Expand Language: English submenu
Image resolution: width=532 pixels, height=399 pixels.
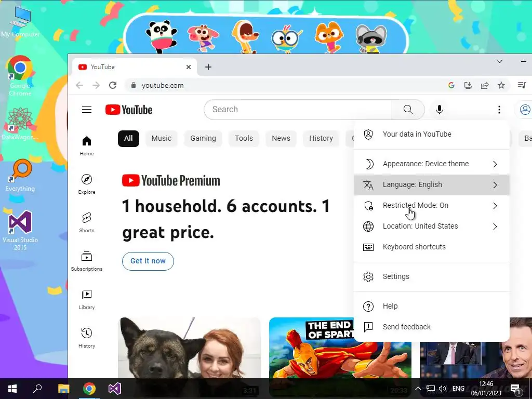click(431, 184)
